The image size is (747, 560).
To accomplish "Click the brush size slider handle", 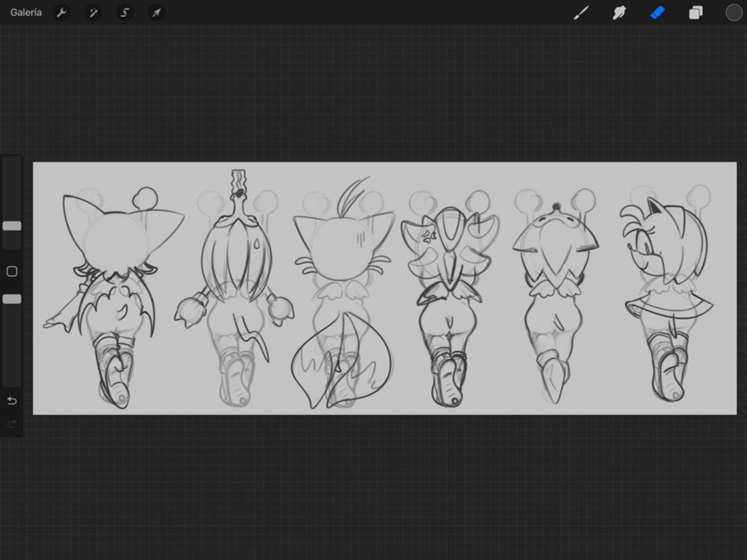I will click(12, 225).
